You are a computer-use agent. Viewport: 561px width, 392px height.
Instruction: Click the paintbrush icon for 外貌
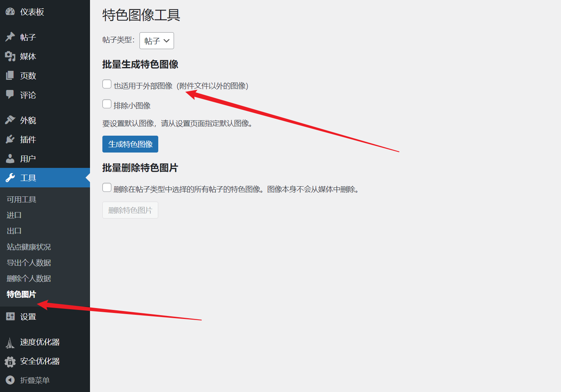coord(10,120)
